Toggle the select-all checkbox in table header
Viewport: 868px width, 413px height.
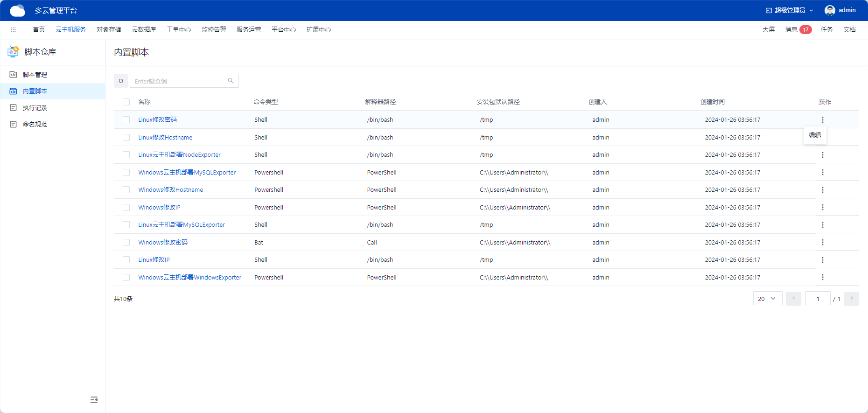click(x=126, y=102)
